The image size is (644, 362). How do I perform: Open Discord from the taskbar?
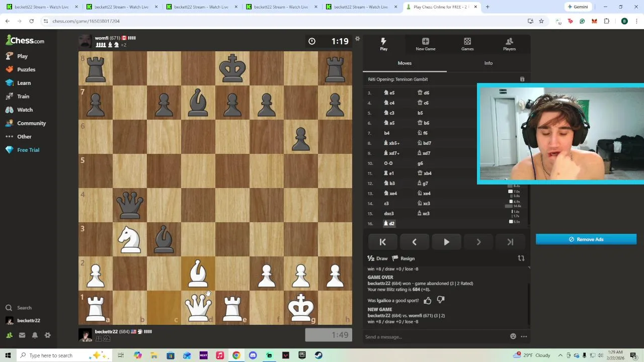(x=253, y=355)
